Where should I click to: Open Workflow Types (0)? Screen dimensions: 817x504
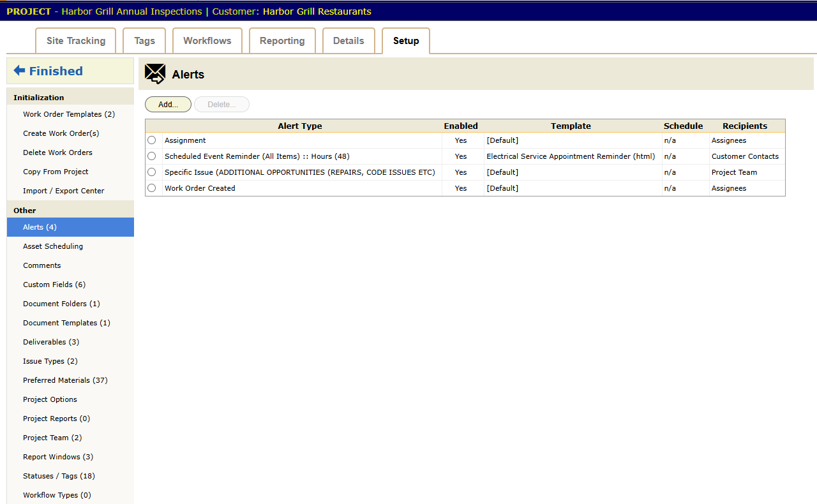(x=57, y=495)
